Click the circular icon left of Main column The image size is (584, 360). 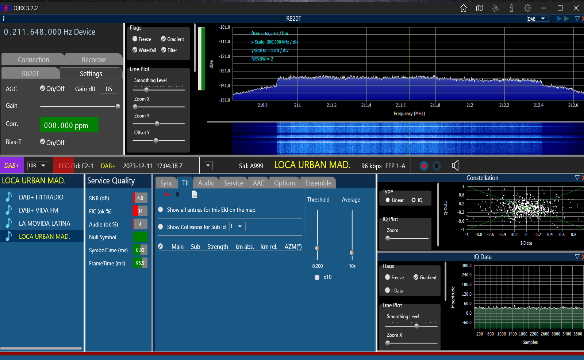tap(161, 246)
